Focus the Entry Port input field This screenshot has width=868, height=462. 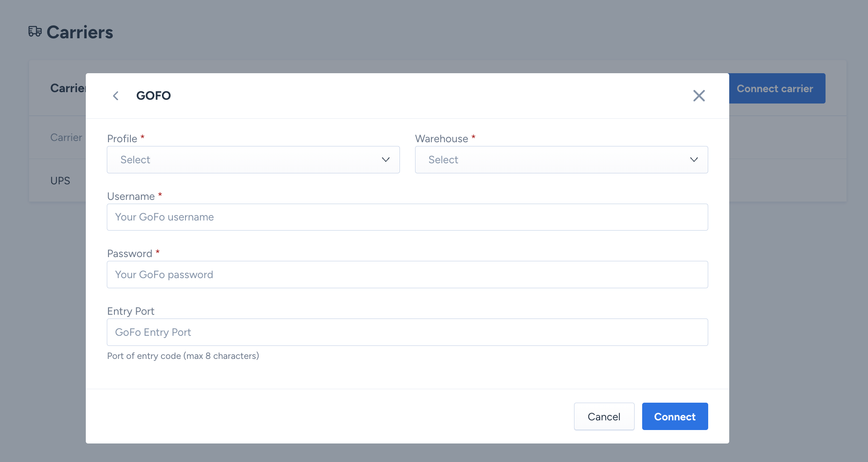click(x=408, y=332)
